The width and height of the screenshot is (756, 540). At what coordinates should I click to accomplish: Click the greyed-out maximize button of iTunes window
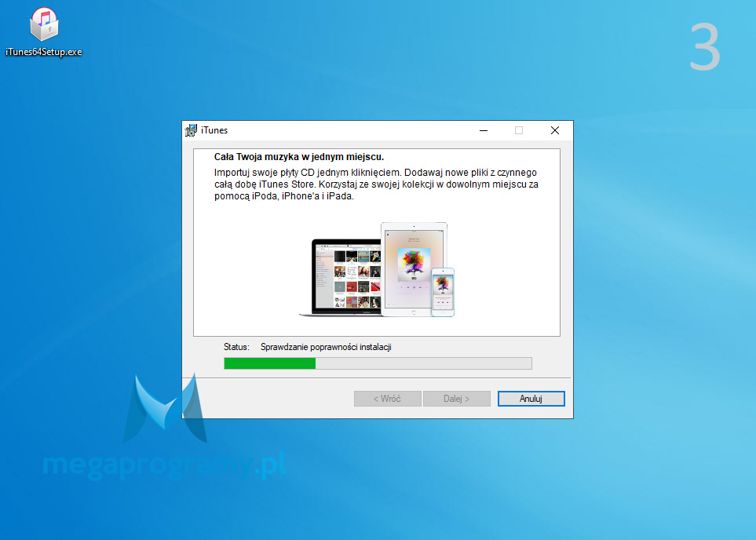519,130
